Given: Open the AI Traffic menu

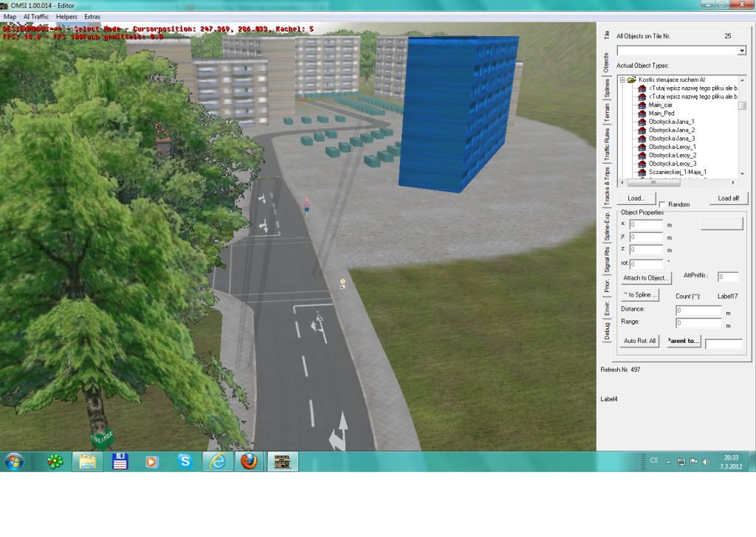Looking at the screenshot, I should tap(36, 16).
